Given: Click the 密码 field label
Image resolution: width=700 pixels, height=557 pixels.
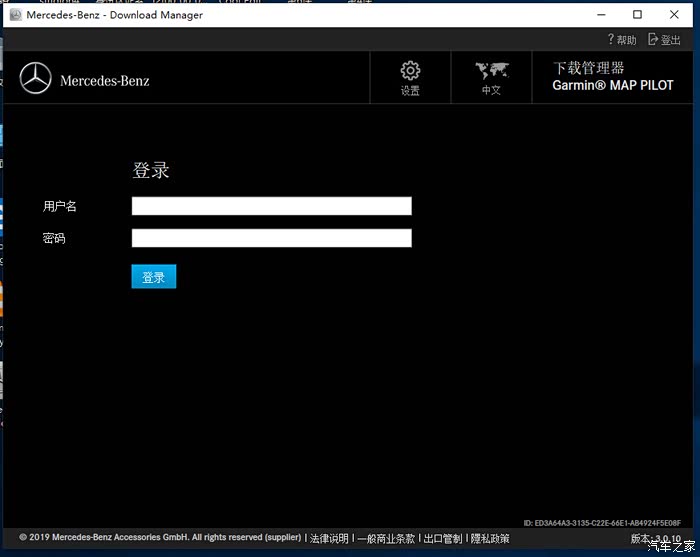Looking at the screenshot, I should click(54, 239).
